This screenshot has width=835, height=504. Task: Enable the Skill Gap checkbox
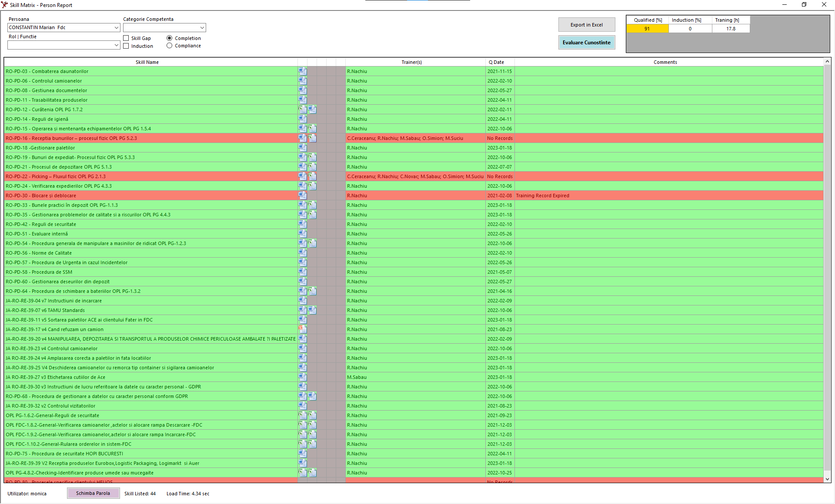click(x=126, y=38)
